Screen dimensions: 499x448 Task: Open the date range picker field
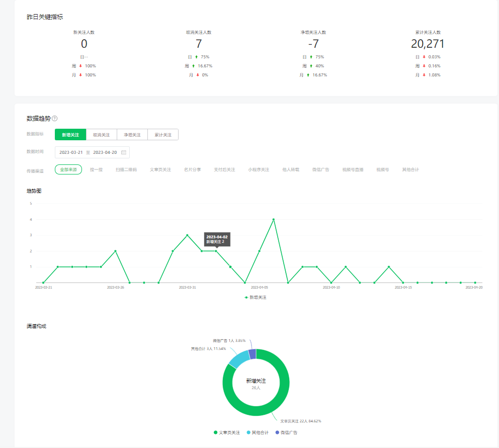[92, 152]
